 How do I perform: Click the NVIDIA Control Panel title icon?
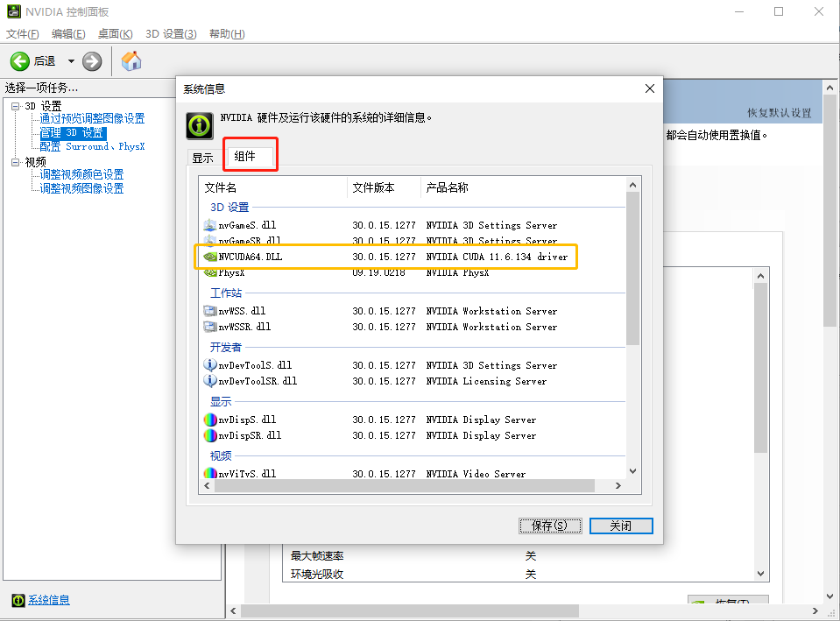coord(13,11)
